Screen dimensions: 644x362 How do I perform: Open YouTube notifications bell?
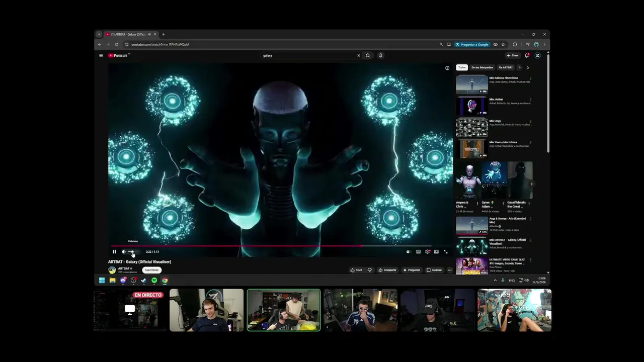(x=527, y=56)
